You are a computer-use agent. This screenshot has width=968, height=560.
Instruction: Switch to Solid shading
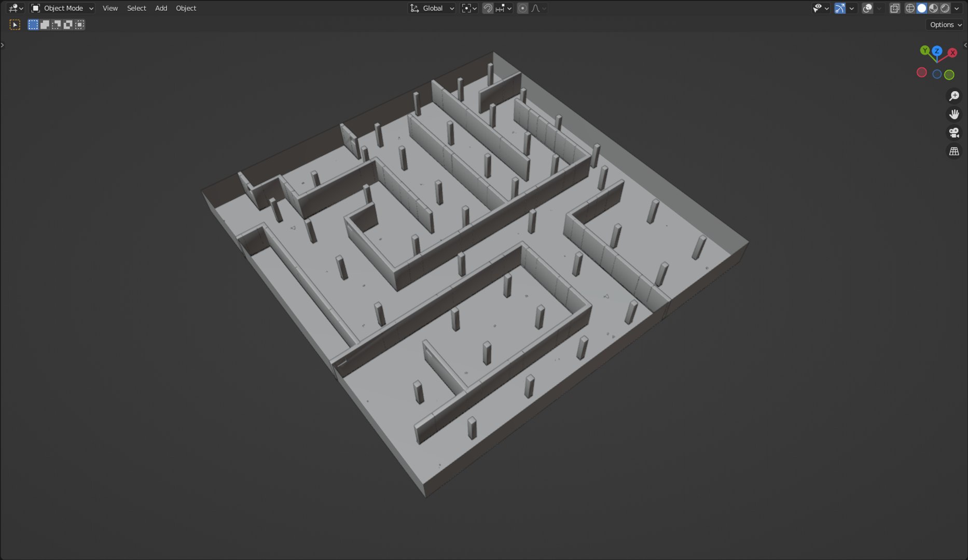coord(922,8)
